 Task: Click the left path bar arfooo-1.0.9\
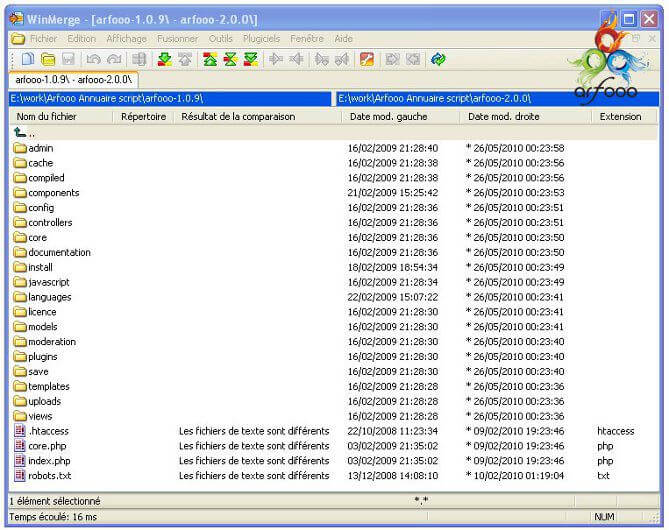[x=170, y=99]
